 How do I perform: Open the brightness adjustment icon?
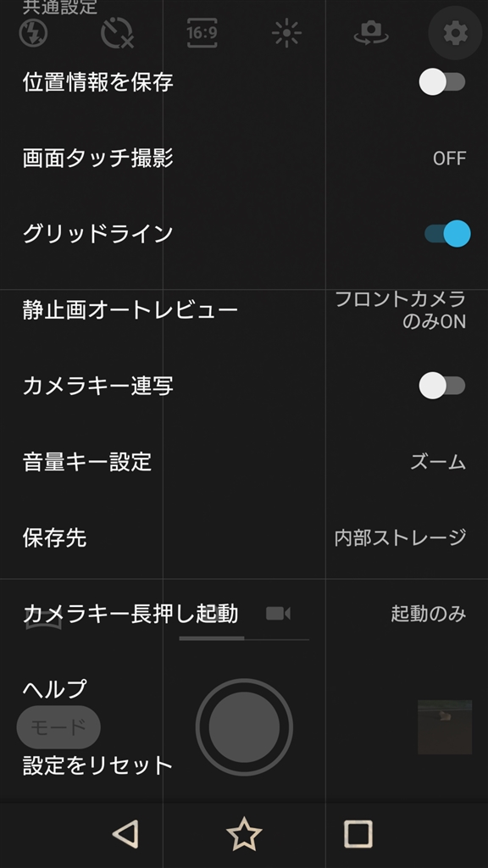coord(286,33)
